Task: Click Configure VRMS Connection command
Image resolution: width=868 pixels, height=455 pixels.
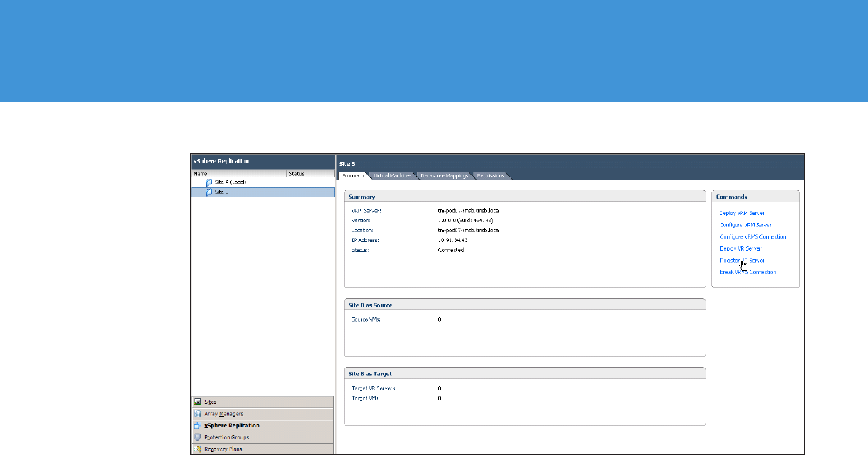Action: [x=752, y=237]
